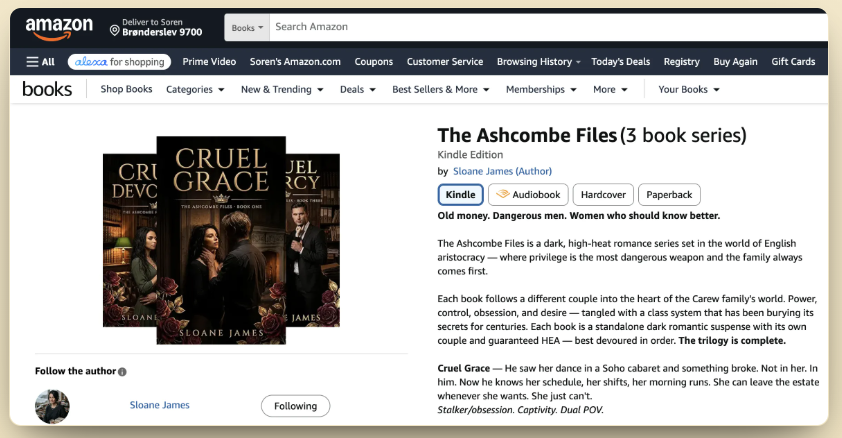Click the delivery location pin icon
This screenshot has height=438, width=842.
[114, 30]
